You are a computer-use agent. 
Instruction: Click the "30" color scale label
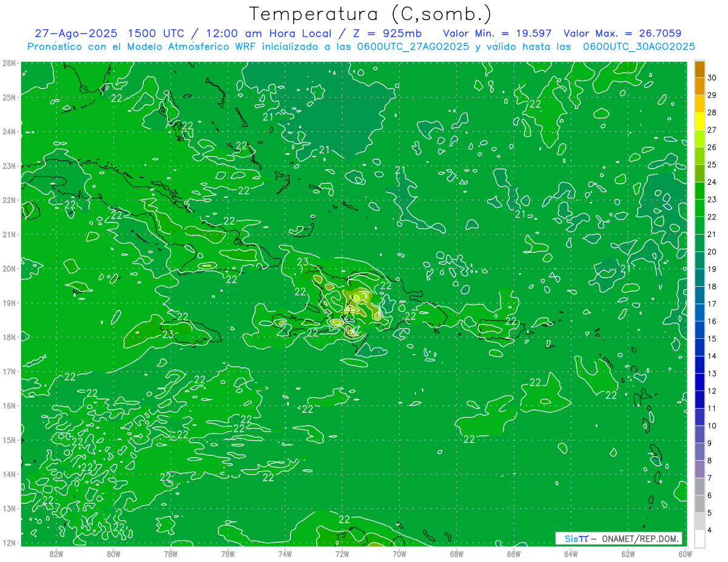[x=712, y=77]
